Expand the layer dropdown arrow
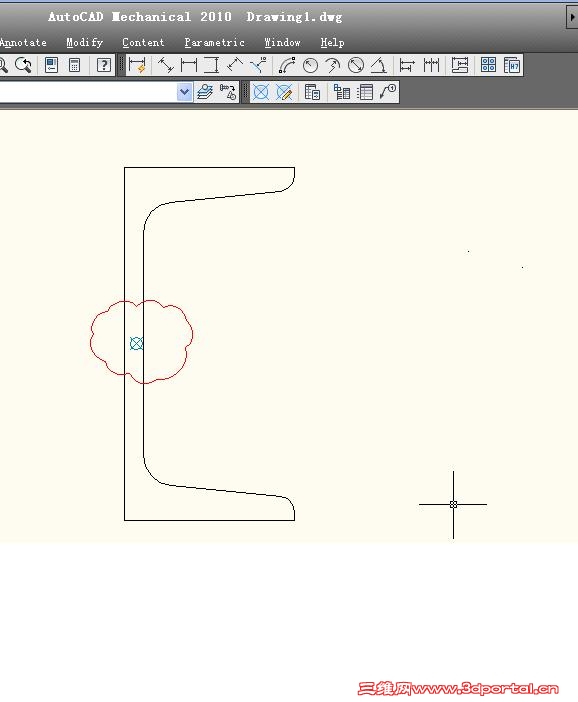The height and width of the screenshot is (702, 578). click(184, 92)
